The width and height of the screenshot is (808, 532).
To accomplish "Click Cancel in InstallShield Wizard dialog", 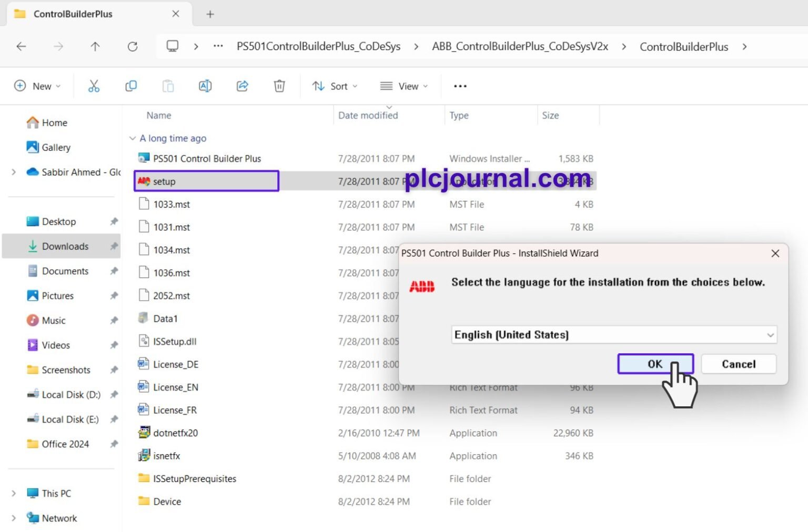I will pos(739,364).
